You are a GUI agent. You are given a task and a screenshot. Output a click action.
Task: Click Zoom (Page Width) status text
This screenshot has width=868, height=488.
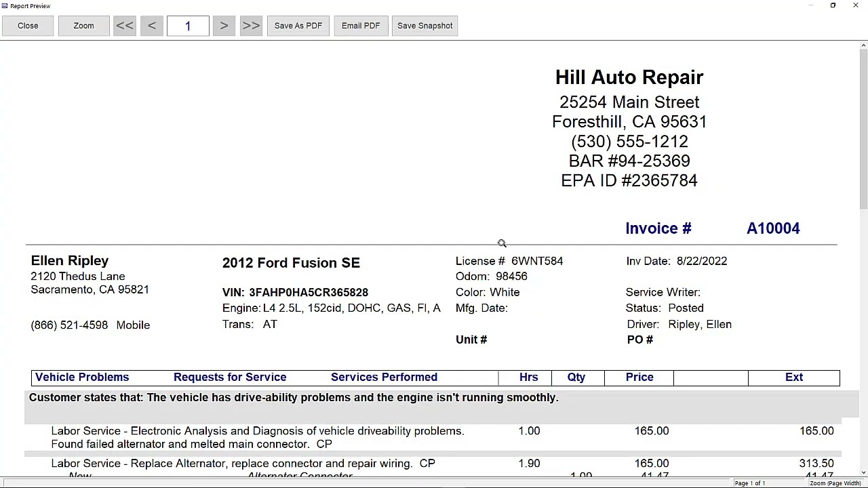[835, 483]
